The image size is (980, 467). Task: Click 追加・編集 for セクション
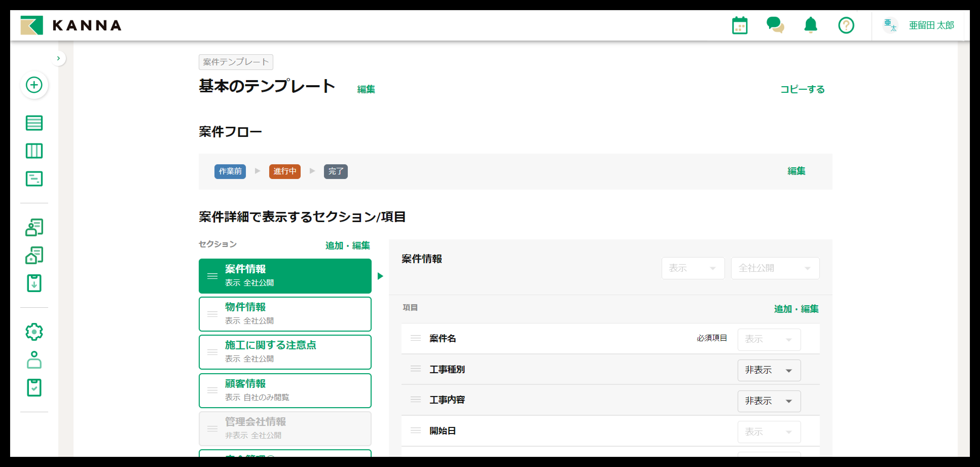(347, 245)
